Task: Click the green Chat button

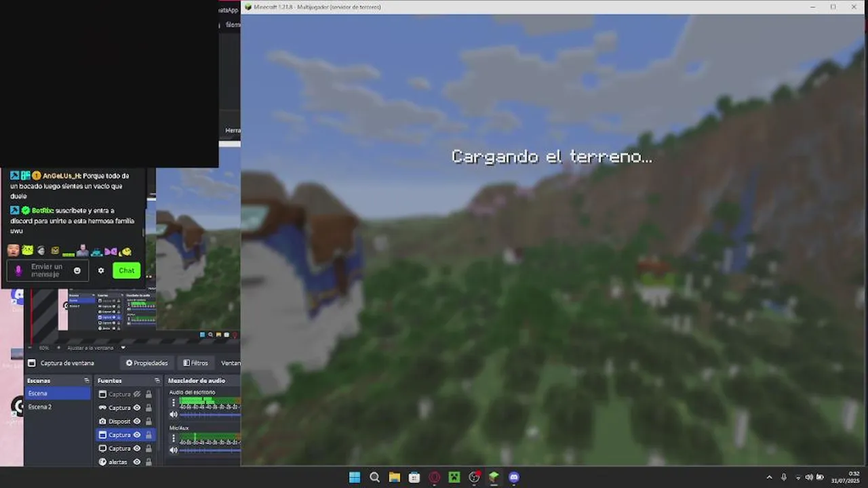Action: pyautogui.click(x=127, y=270)
